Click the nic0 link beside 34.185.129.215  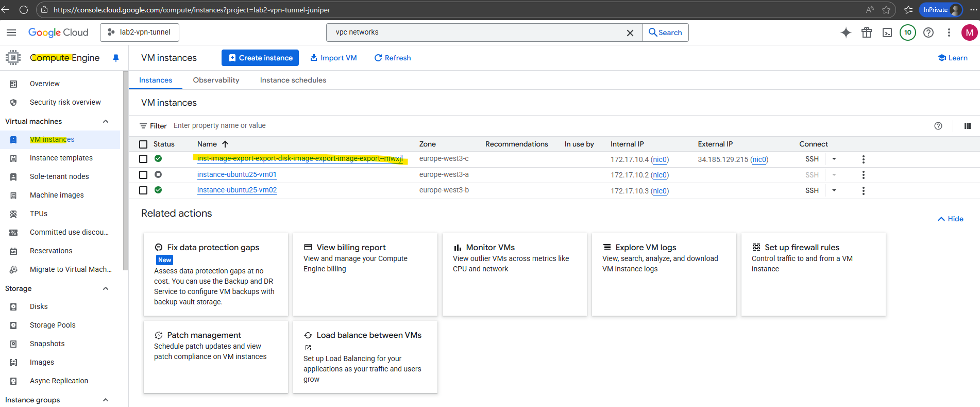(x=759, y=159)
